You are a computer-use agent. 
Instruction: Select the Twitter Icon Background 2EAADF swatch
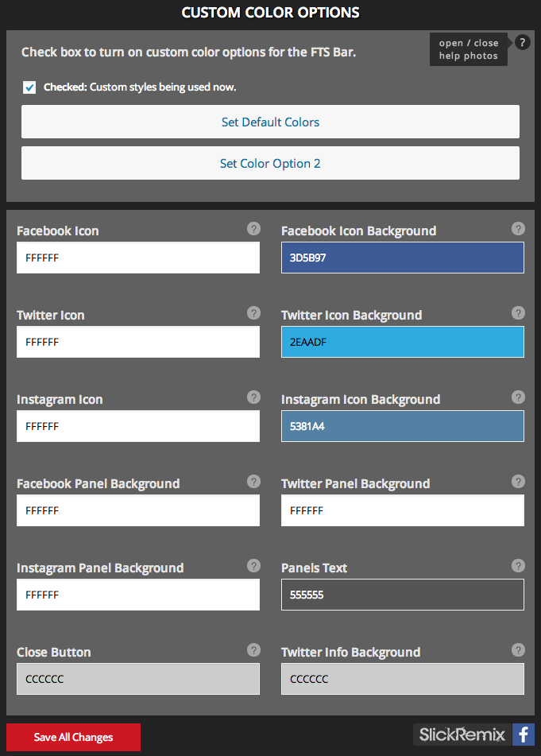tap(403, 342)
